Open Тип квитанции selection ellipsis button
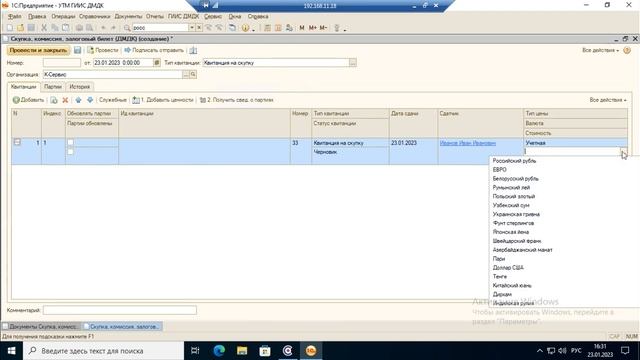This screenshot has height=360, width=640. (x=353, y=62)
